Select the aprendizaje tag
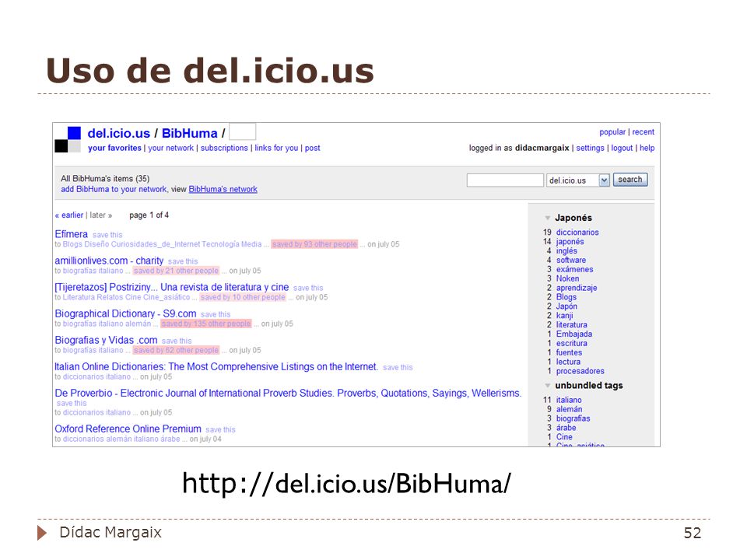Screen dimensions: 747x560 pos(577,288)
